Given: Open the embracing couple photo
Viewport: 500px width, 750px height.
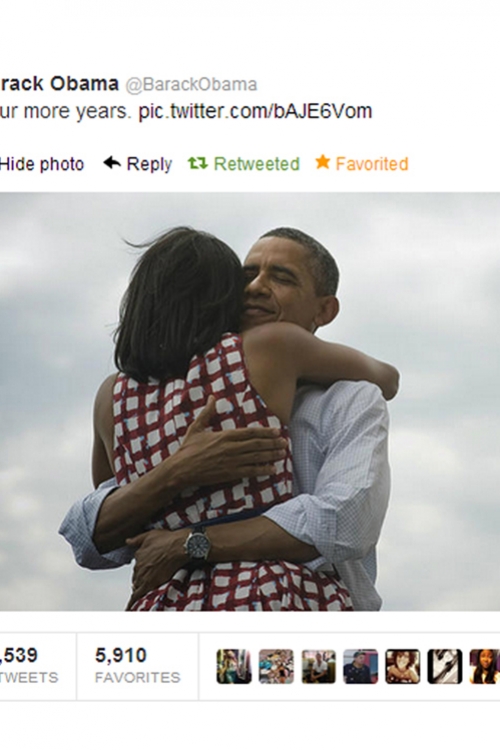Looking at the screenshot, I should point(250,401).
